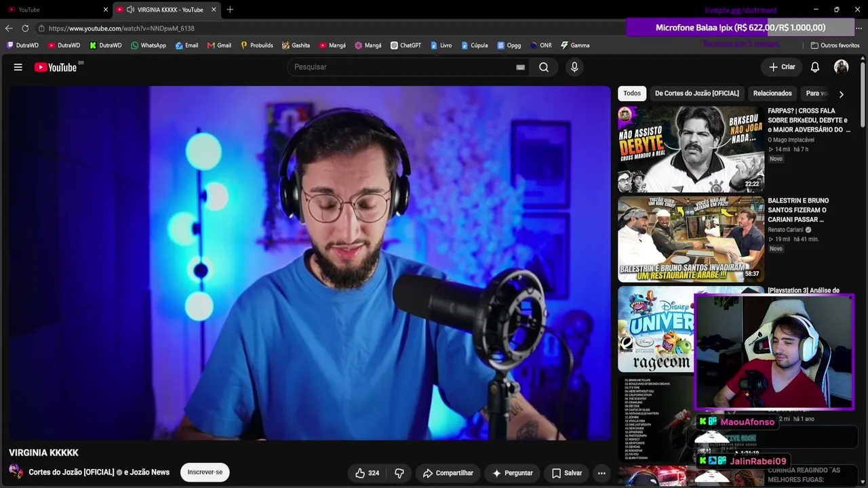Screen dimensions: 868x488
Task: Open the channel avatar beside Cortes do Jozão
Action: click(x=16, y=472)
